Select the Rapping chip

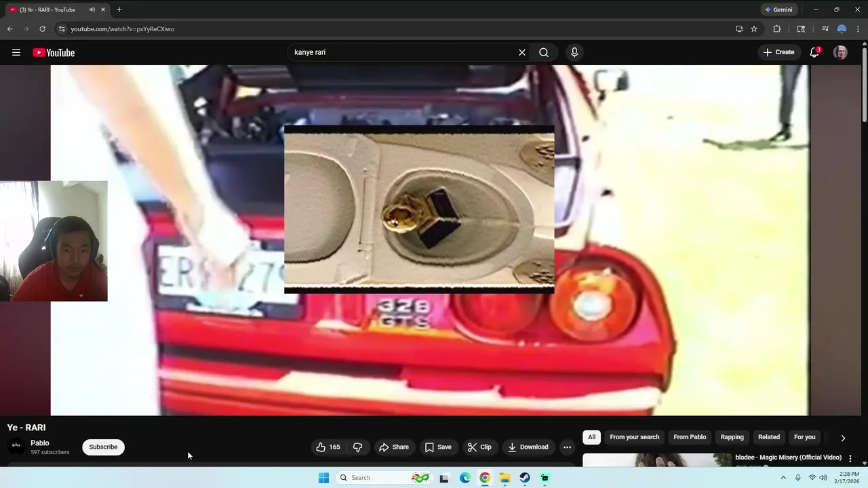point(732,437)
